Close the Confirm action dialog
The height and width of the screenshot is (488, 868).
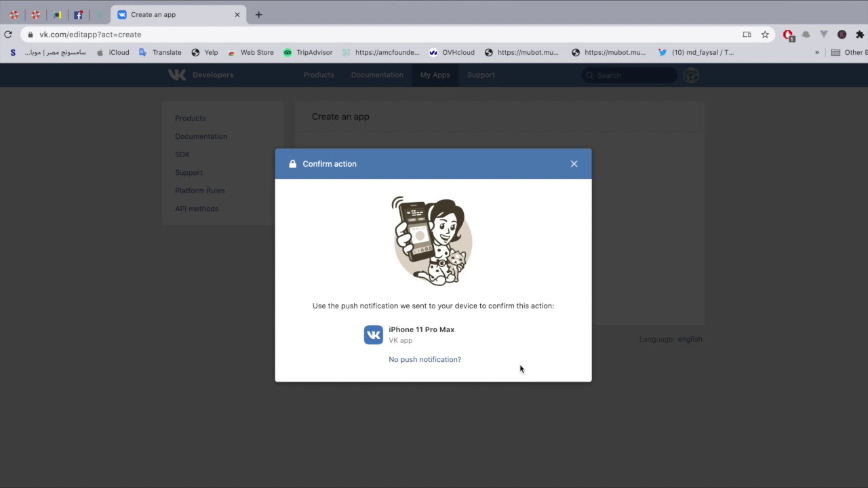pyautogui.click(x=574, y=164)
